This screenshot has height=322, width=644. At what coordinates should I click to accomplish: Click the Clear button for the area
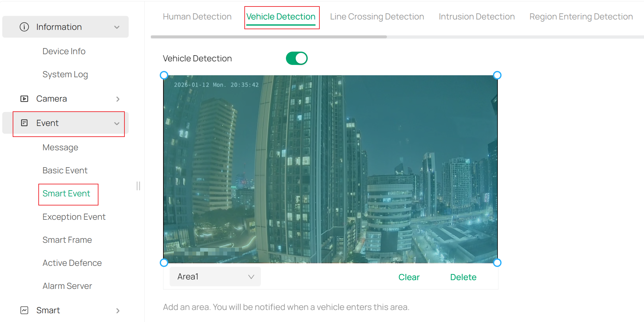[409, 277]
